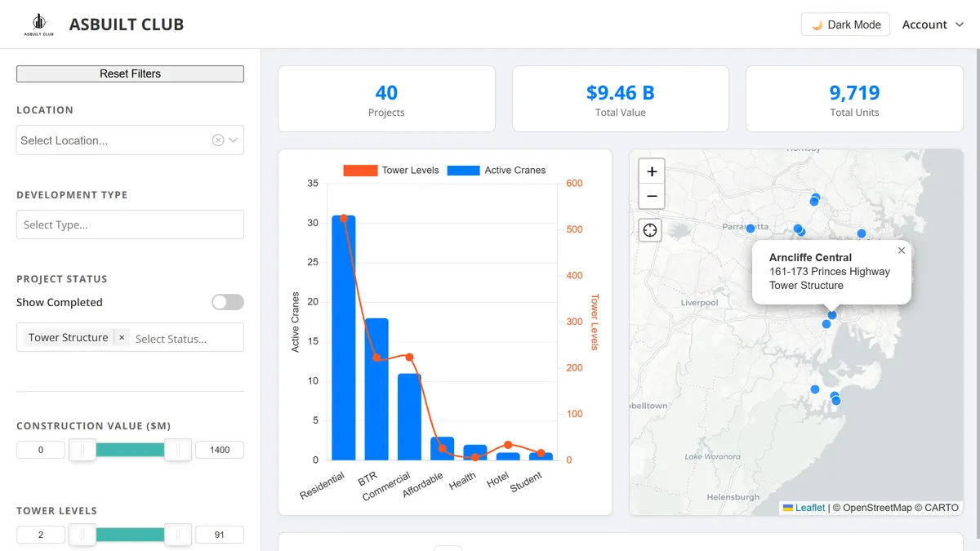This screenshot has height=551, width=980.
Task: Click the Construction Value maximum field showing 1400
Action: tap(220, 450)
